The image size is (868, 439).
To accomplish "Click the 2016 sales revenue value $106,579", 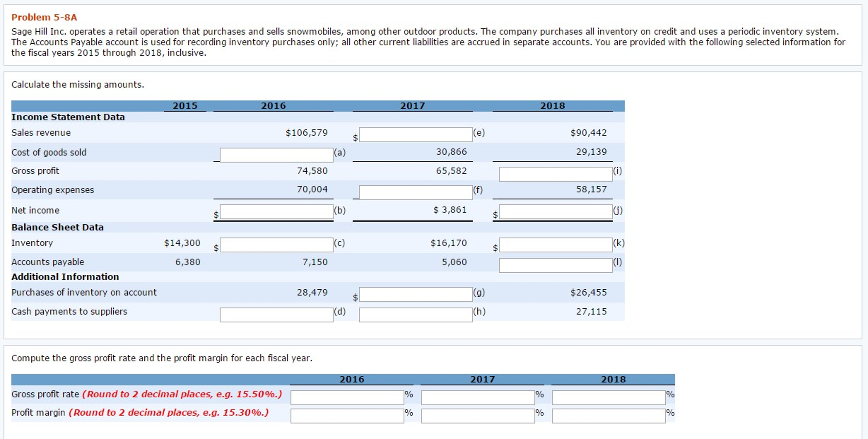I will 307,133.
